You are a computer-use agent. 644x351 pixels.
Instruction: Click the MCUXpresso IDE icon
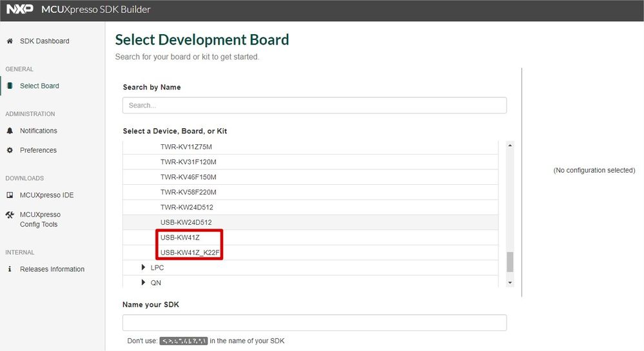click(10, 195)
